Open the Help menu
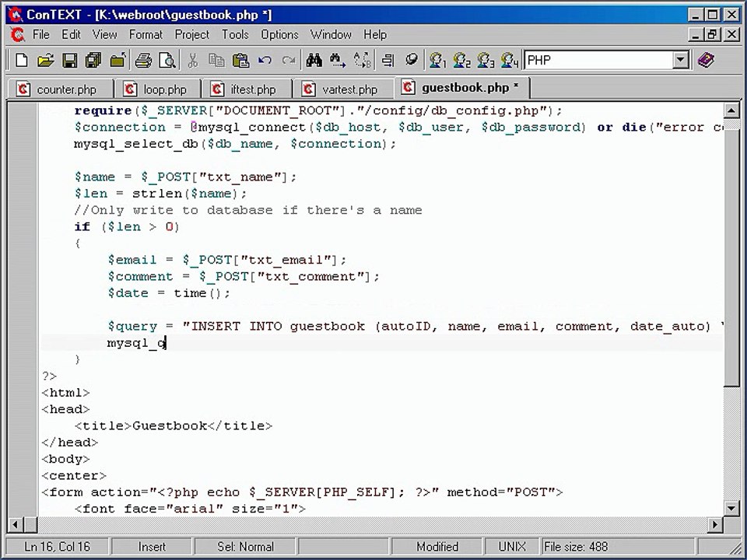747x560 pixels. tap(375, 35)
